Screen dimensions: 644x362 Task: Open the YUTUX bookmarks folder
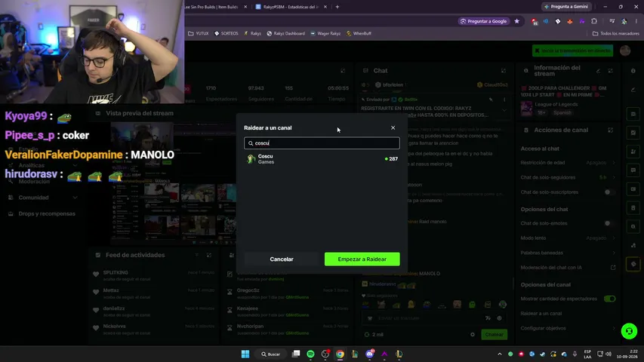[x=199, y=34]
